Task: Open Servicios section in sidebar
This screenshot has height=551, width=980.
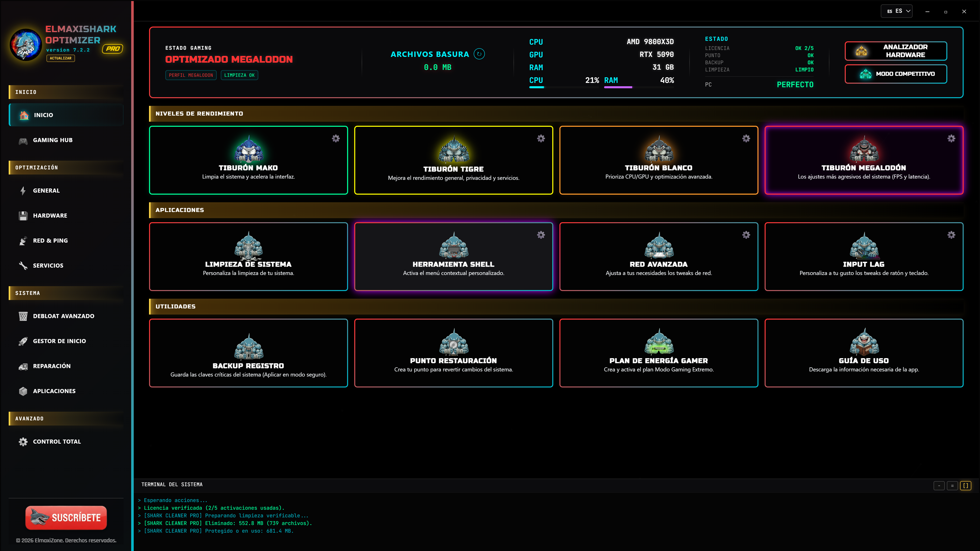Action: coord(66,265)
